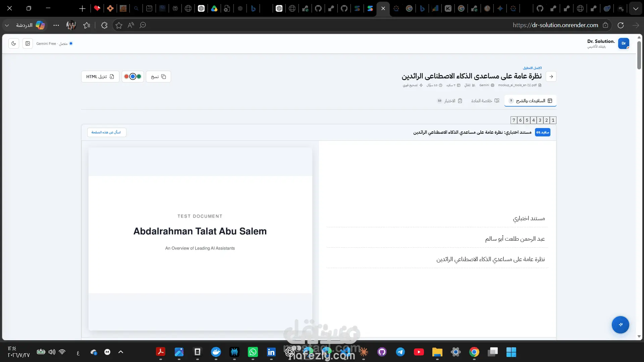Toggle dark mode with the moon icon

click(x=14, y=44)
